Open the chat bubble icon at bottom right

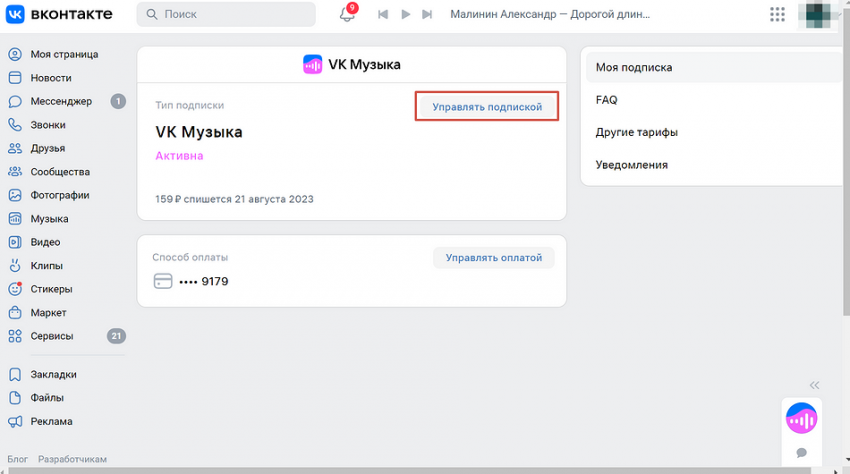[801, 453]
